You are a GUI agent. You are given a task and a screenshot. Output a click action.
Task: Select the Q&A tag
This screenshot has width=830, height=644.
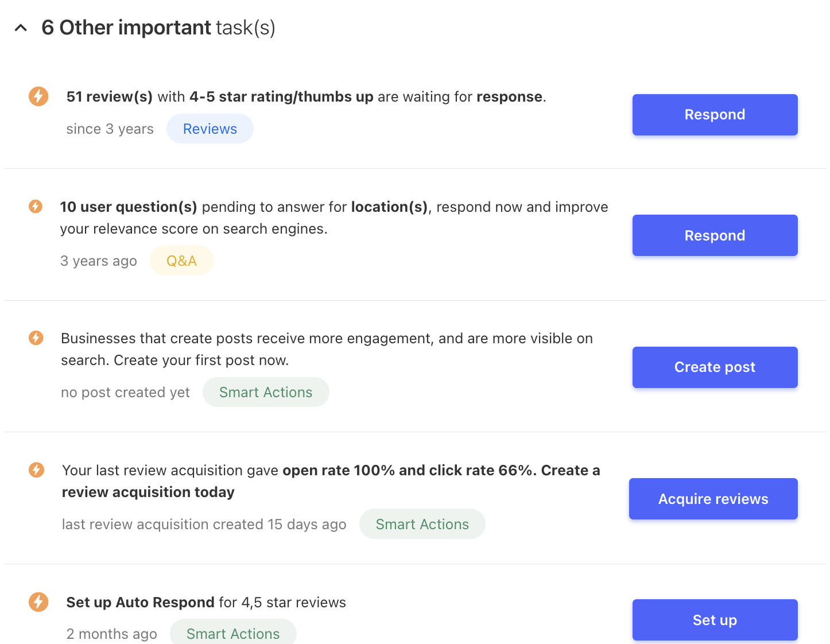181,261
